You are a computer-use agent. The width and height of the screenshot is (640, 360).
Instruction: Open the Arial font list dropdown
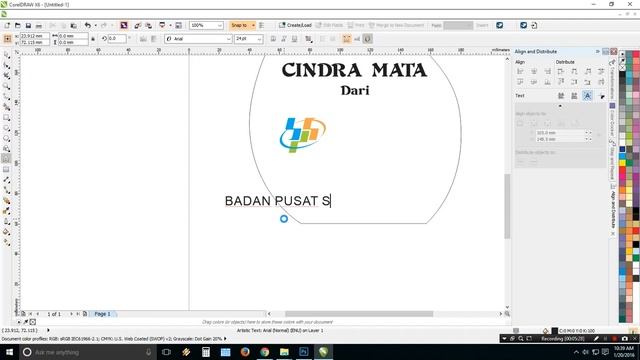[229, 39]
